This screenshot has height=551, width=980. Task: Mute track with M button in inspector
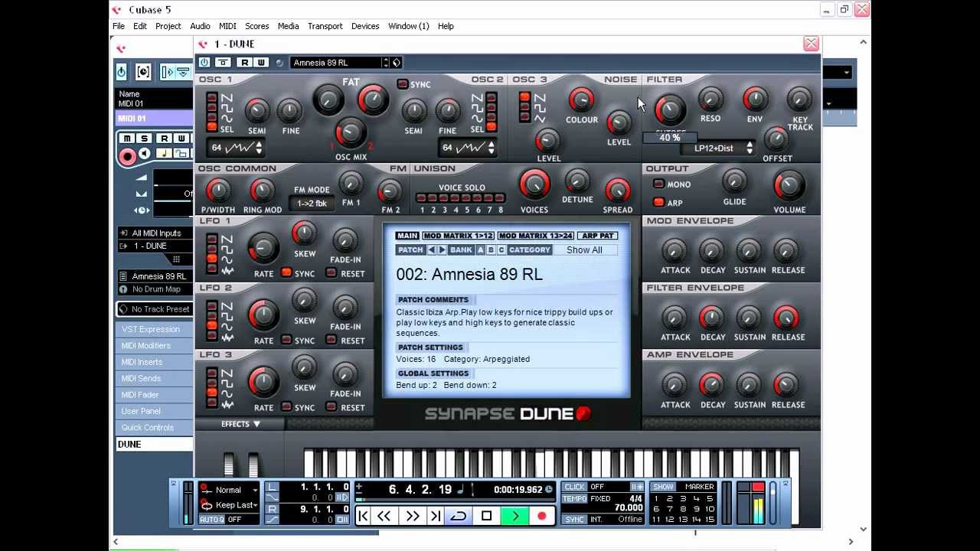(126, 139)
